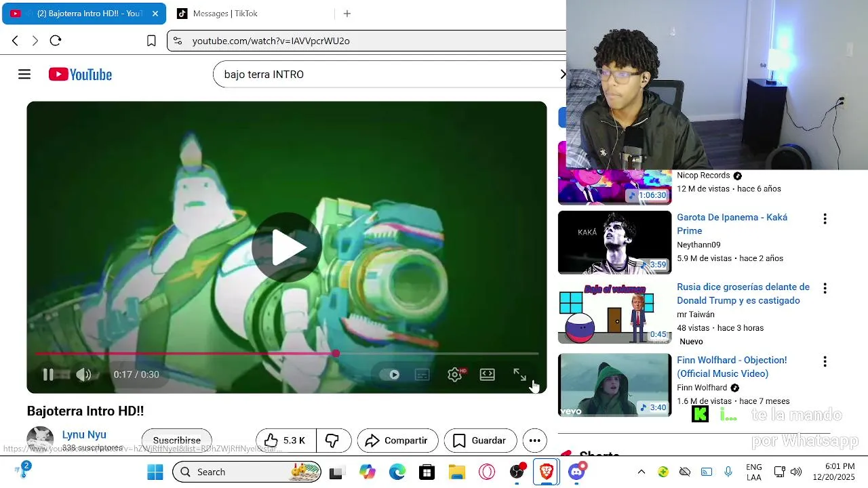Open the mr Taiwán channel name
868x488 pixels.
695,314
